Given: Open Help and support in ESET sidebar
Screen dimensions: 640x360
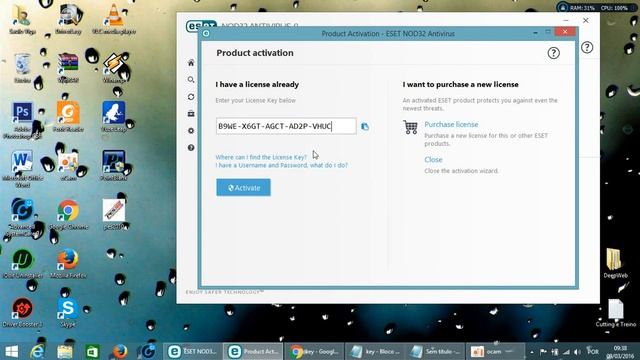Looking at the screenshot, I should [x=191, y=148].
